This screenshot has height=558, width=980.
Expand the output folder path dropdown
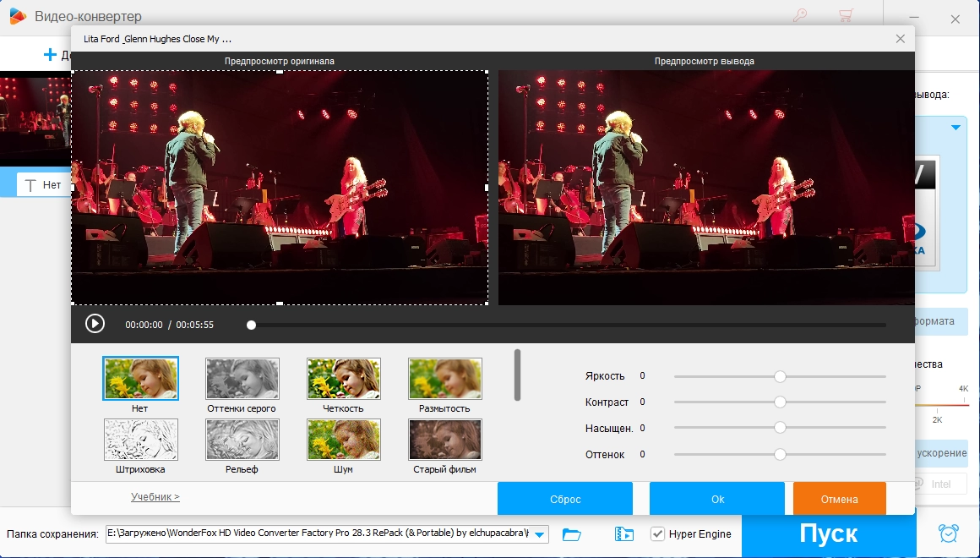(539, 534)
